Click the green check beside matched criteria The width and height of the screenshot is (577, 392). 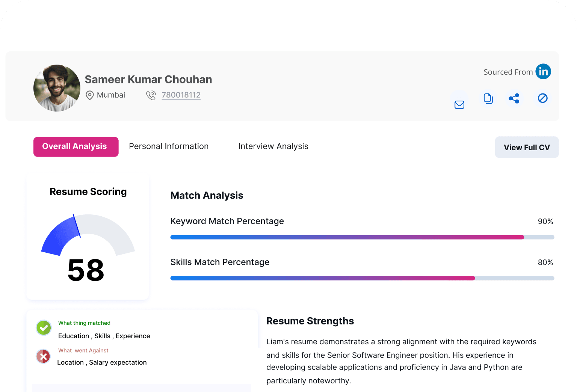click(x=43, y=328)
